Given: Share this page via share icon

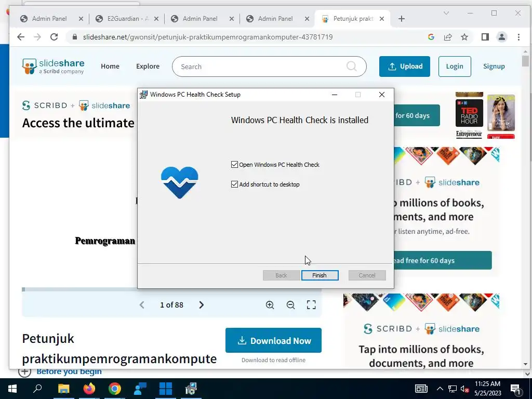Looking at the screenshot, I should tap(448, 37).
